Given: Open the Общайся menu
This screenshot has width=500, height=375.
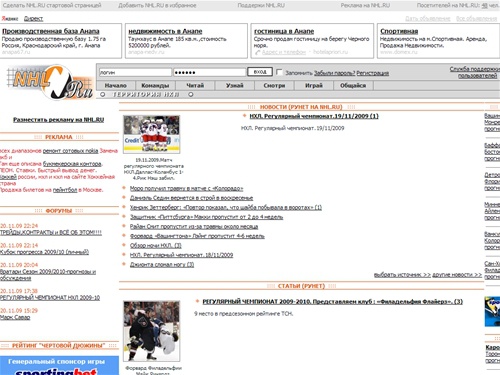Looking at the screenshot, I should pos(353,86).
